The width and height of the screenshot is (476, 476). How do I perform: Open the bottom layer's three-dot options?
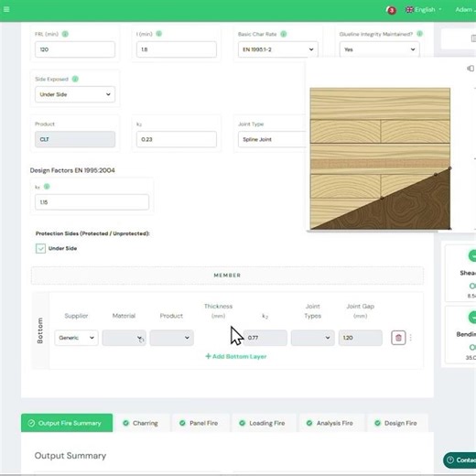click(411, 338)
